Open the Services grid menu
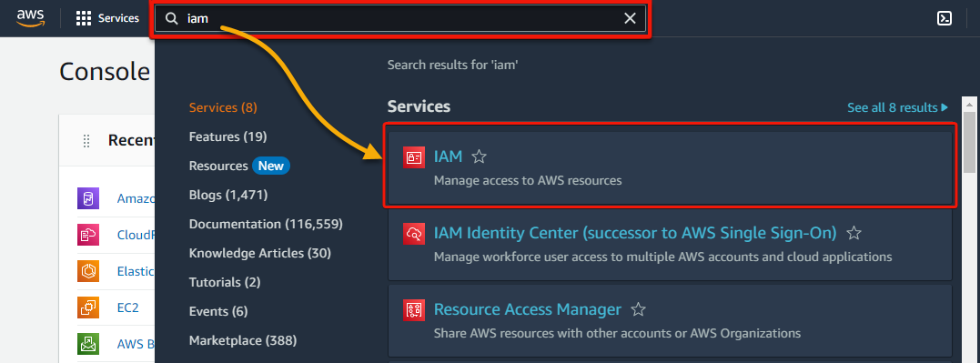The height and width of the screenshot is (363, 980). click(x=106, y=19)
